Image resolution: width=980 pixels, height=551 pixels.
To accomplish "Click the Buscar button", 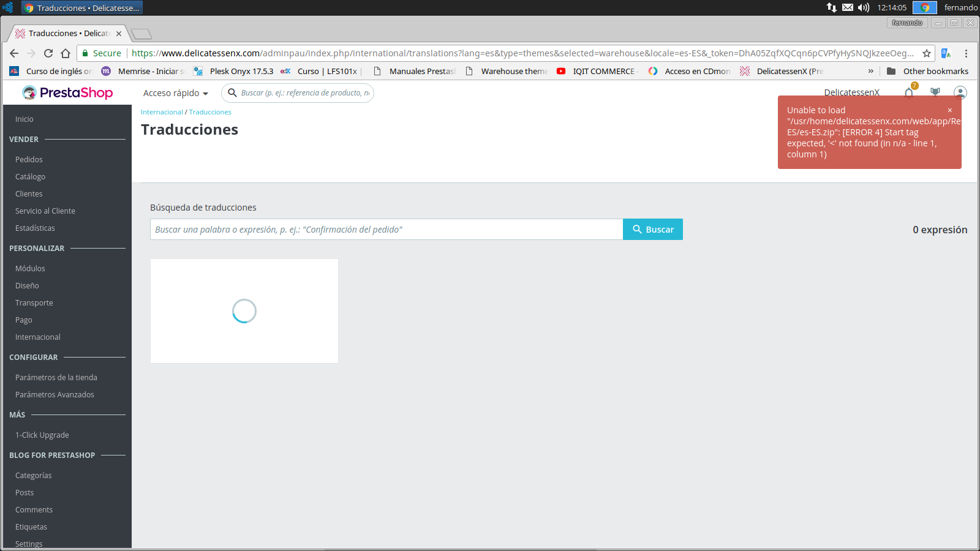I will 653,230.
